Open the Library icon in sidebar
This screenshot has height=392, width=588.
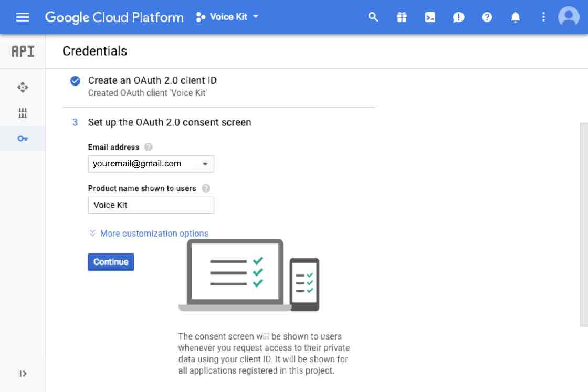point(23,113)
